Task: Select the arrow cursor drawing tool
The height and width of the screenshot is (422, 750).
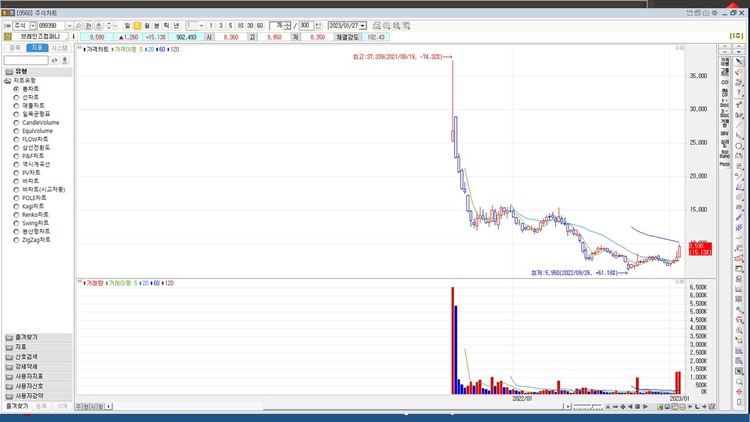Action: pos(739,61)
